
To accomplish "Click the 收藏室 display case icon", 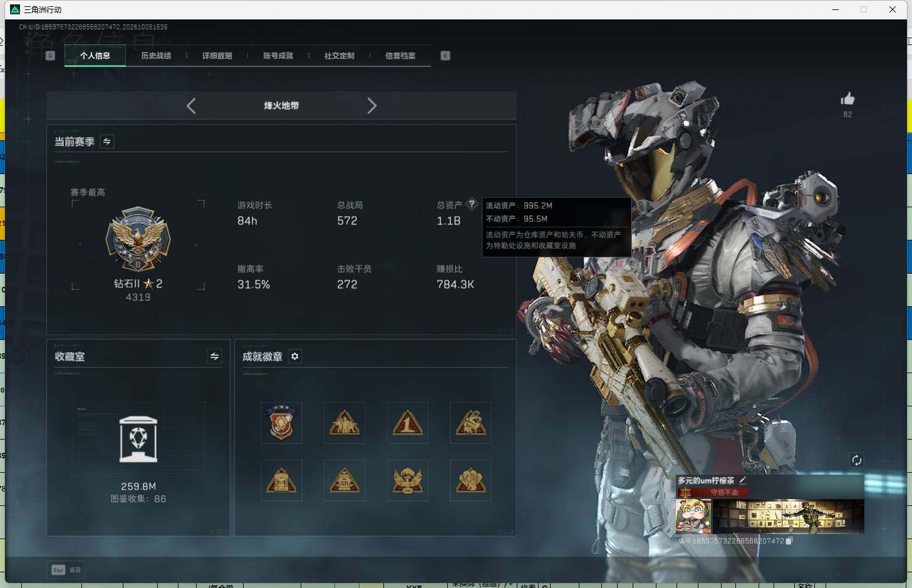I will click(x=138, y=440).
